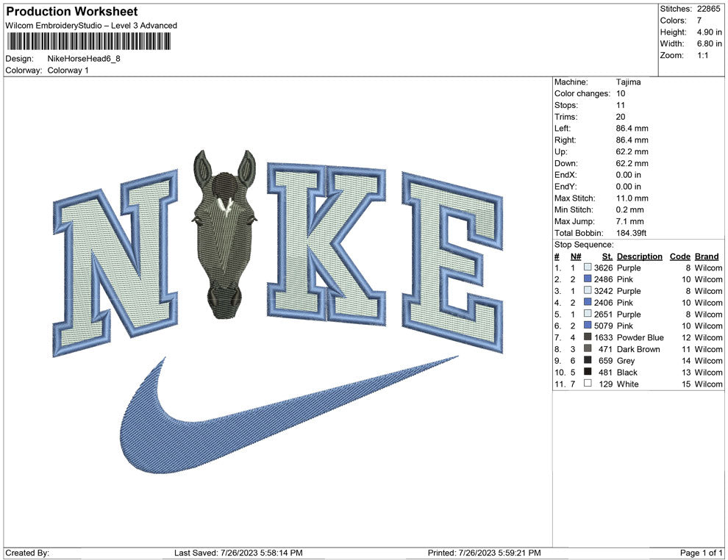Click the Width value 6.80 in
Viewport: 728px width, 560px height.
710,43
